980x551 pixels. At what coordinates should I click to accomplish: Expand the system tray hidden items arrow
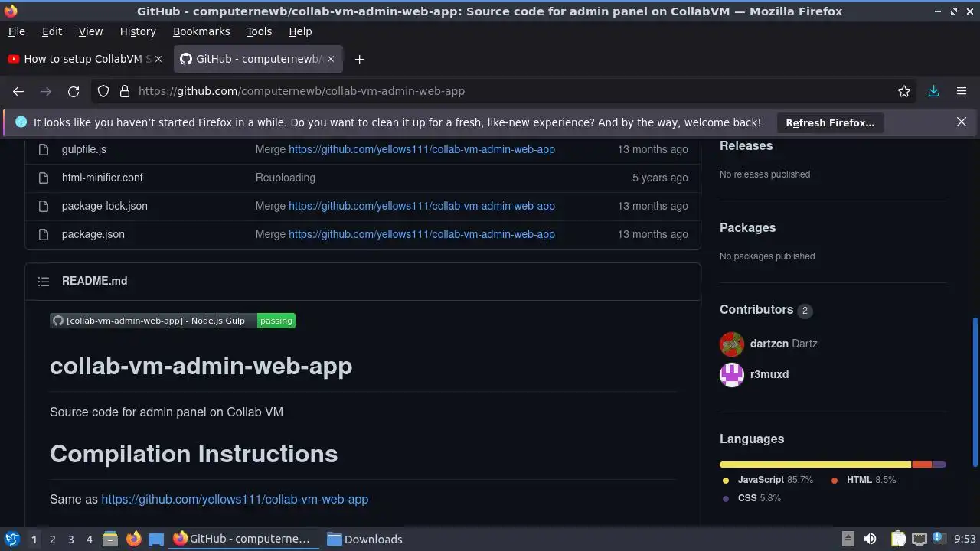tap(848, 539)
